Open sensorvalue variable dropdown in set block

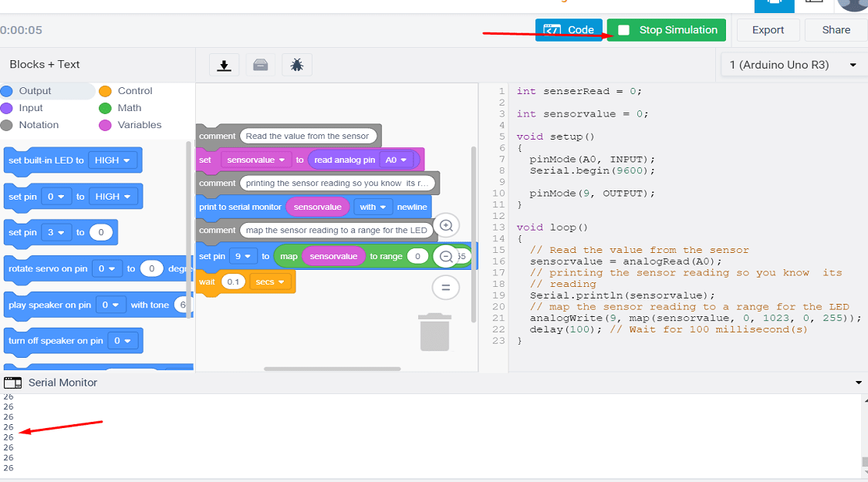pyautogui.click(x=255, y=160)
